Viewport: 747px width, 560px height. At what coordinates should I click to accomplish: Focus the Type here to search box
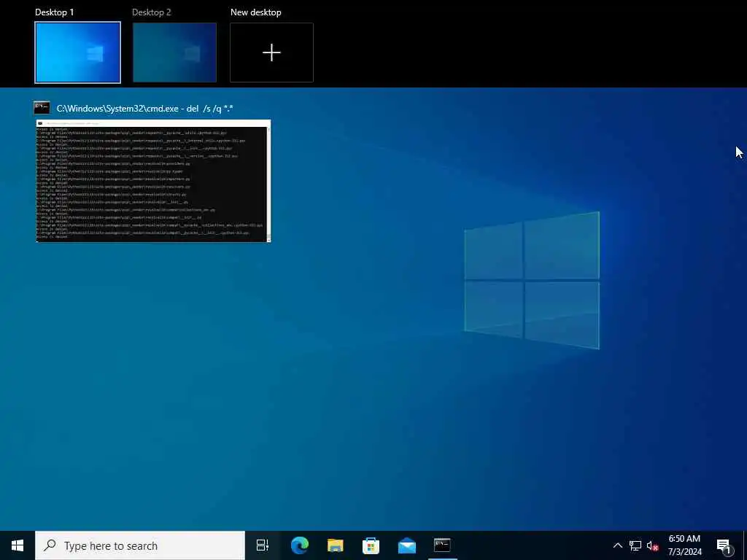click(140, 545)
